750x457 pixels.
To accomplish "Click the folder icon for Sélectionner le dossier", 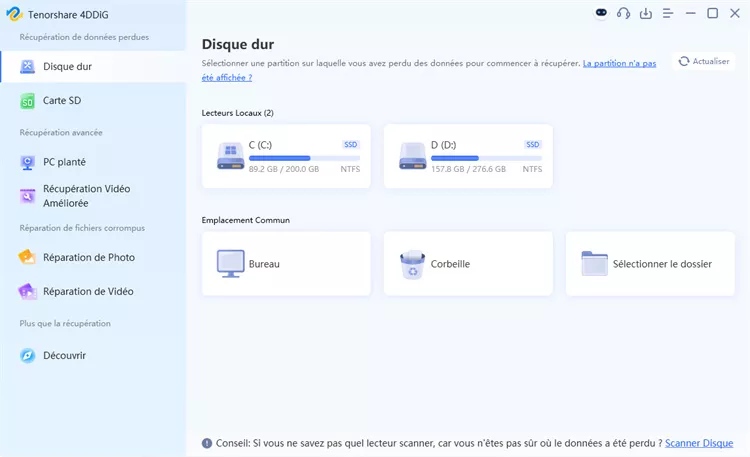I will (595, 264).
